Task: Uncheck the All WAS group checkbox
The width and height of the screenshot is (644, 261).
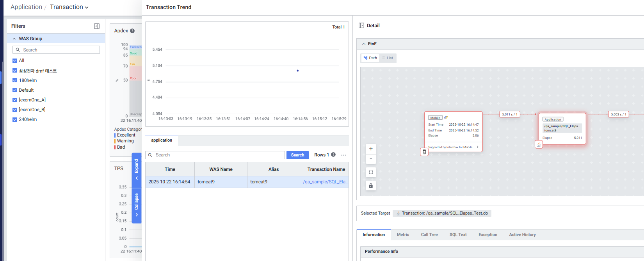Action: point(15,60)
